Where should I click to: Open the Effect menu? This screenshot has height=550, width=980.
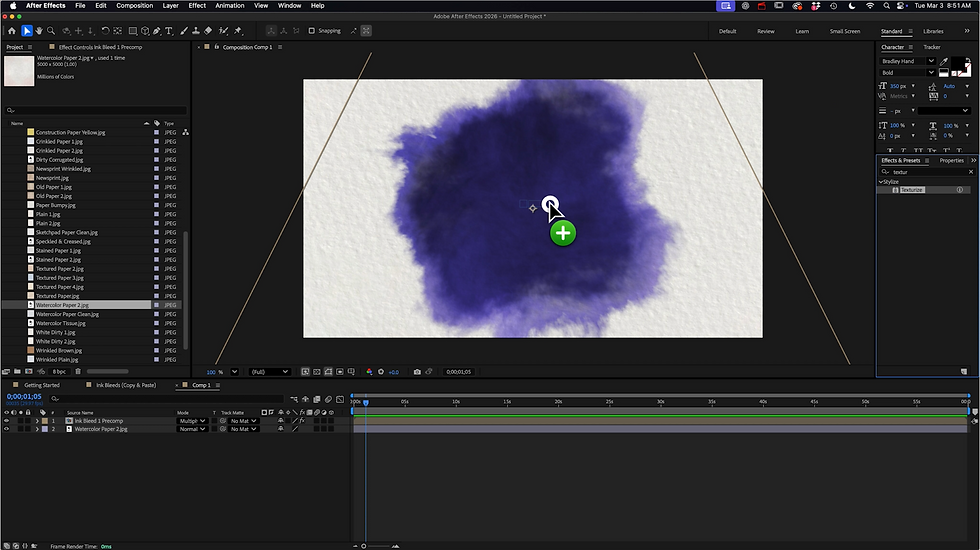(197, 6)
